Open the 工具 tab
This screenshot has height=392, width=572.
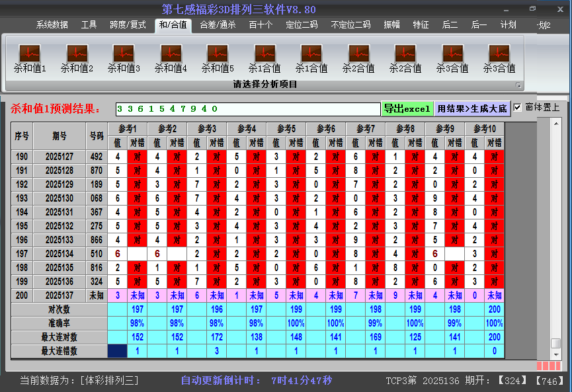click(x=89, y=25)
